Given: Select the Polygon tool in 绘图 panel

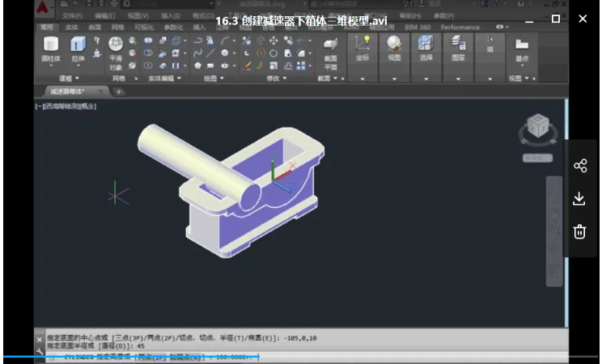Looking at the screenshot, I should [x=197, y=66].
